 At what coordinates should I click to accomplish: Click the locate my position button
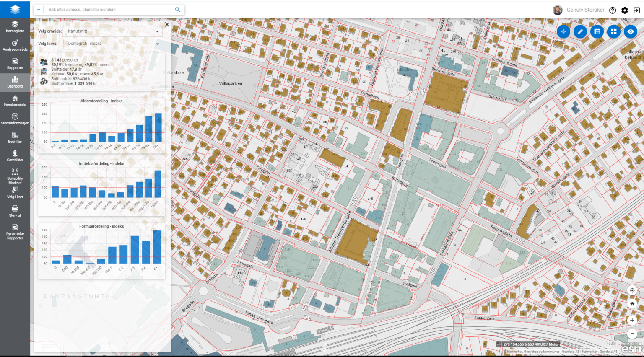(x=632, y=290)
